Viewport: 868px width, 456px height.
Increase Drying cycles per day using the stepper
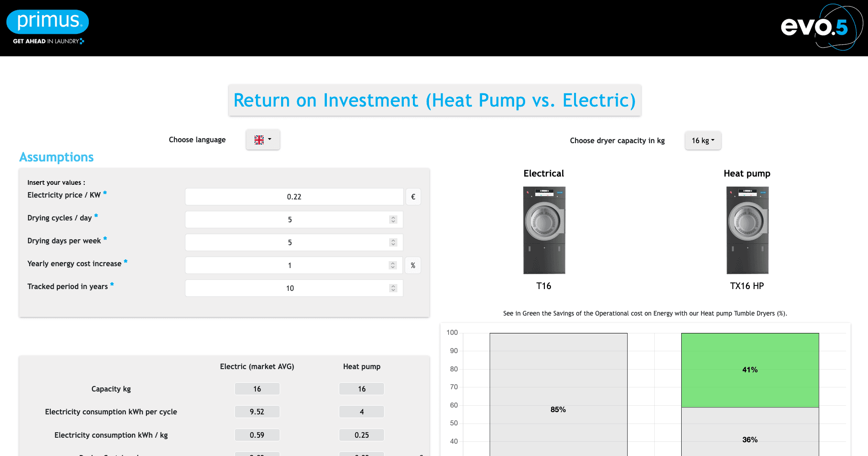(x=393, y=217)
